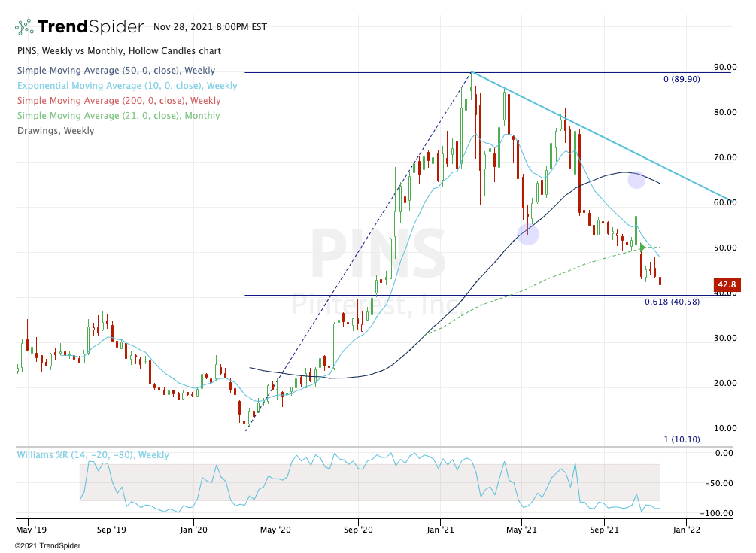Image resolution: width=756 pixels, height=553 pixels.
Task: Click the ©2021 TrendSpider copyright text
Action: [47, 545]
